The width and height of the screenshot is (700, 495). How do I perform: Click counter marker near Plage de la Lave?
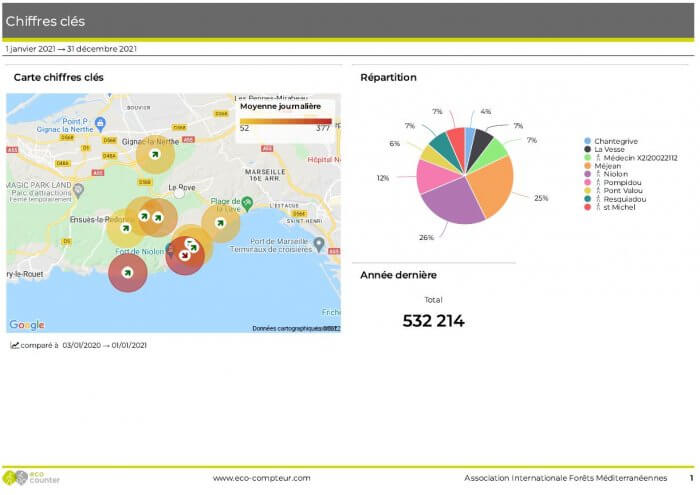coord(220,223)
